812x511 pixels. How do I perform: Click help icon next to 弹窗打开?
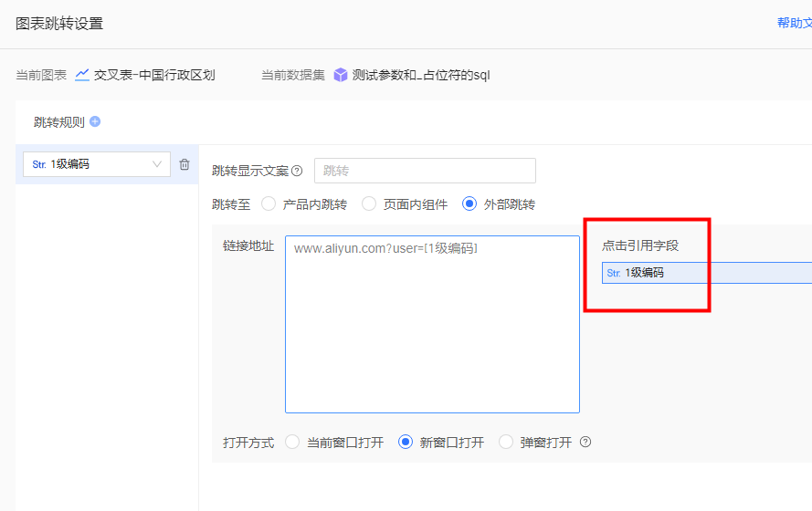pos(585,442)
